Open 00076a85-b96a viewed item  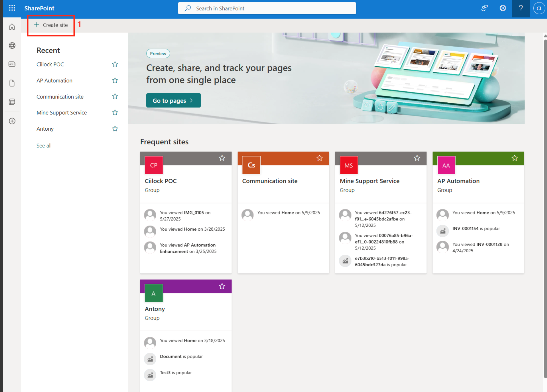[x=384, y=242]
